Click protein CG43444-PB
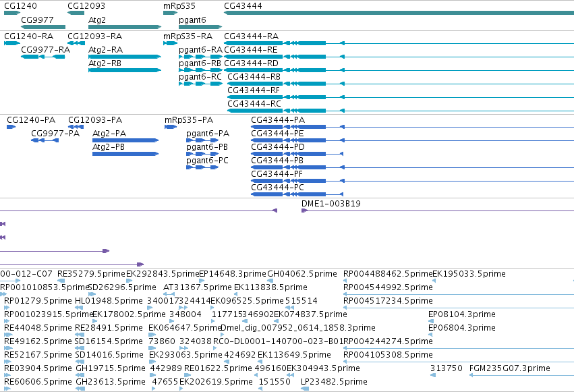Screen dimensions: 574x392 pyautogui.click(x=277, y=161)
